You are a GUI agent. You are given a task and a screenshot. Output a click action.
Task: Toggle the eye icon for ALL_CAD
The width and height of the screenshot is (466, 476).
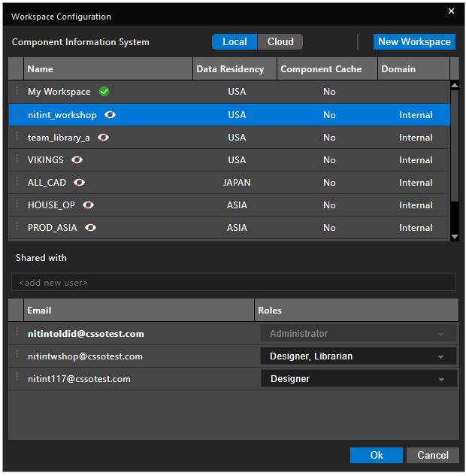pyautogui.click(x=80, y=183)
